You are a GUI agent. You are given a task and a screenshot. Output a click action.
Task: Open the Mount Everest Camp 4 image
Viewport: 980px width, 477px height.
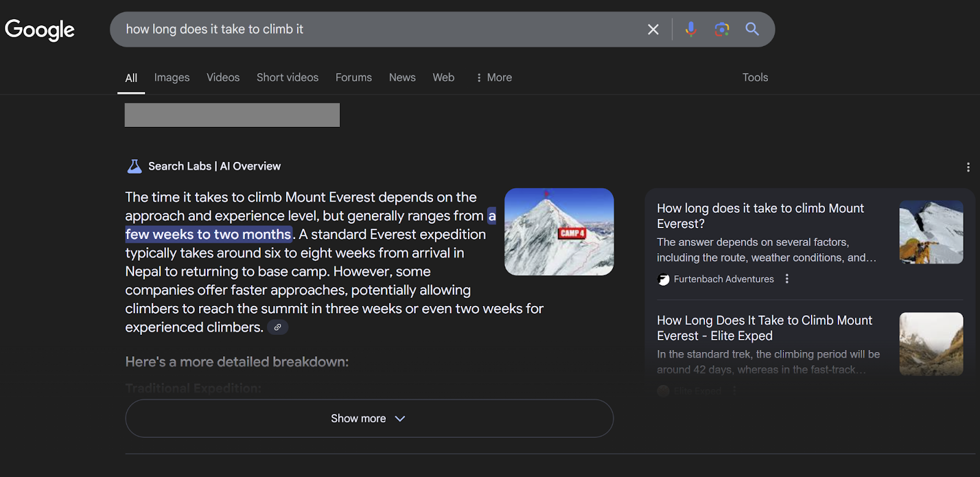[x=559, y=232]
